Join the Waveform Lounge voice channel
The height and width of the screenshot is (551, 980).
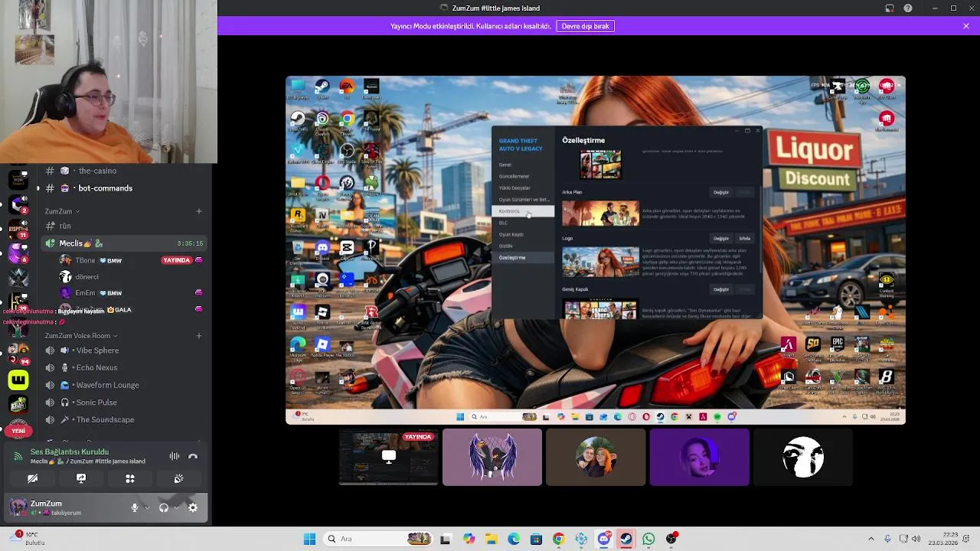pos(122,385)
